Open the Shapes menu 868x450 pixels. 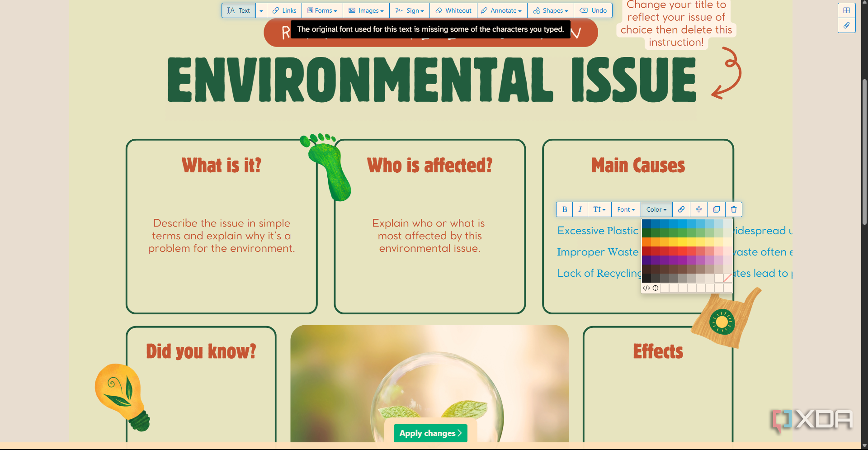551,10
